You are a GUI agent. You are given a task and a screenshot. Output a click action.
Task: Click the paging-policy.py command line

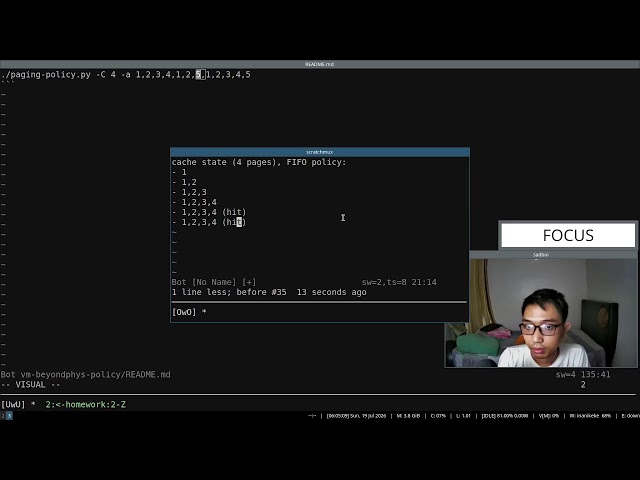click(x=126, y=75)
